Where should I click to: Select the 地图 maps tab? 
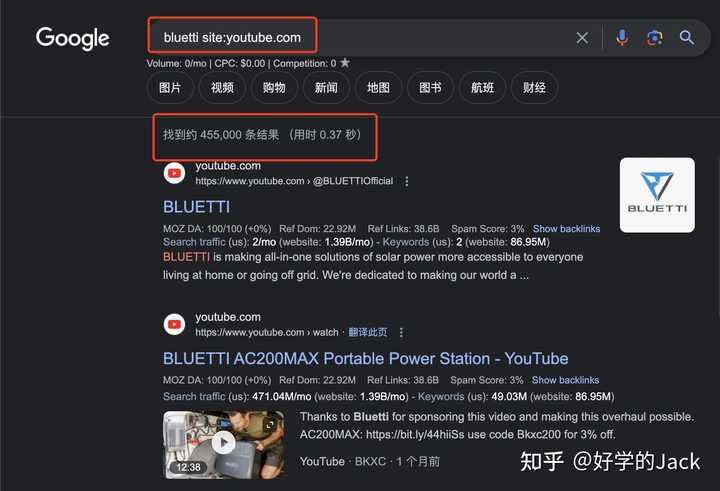[x=378, y=87]
